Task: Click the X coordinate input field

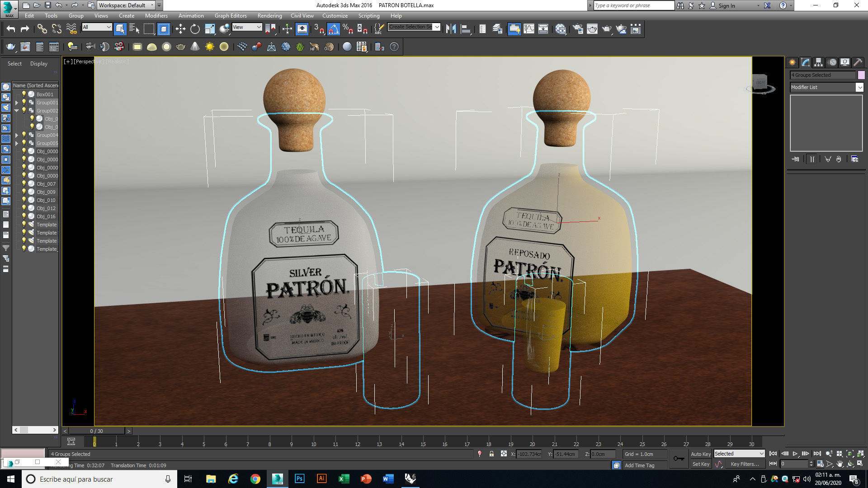Action: (x=529, y=454)
